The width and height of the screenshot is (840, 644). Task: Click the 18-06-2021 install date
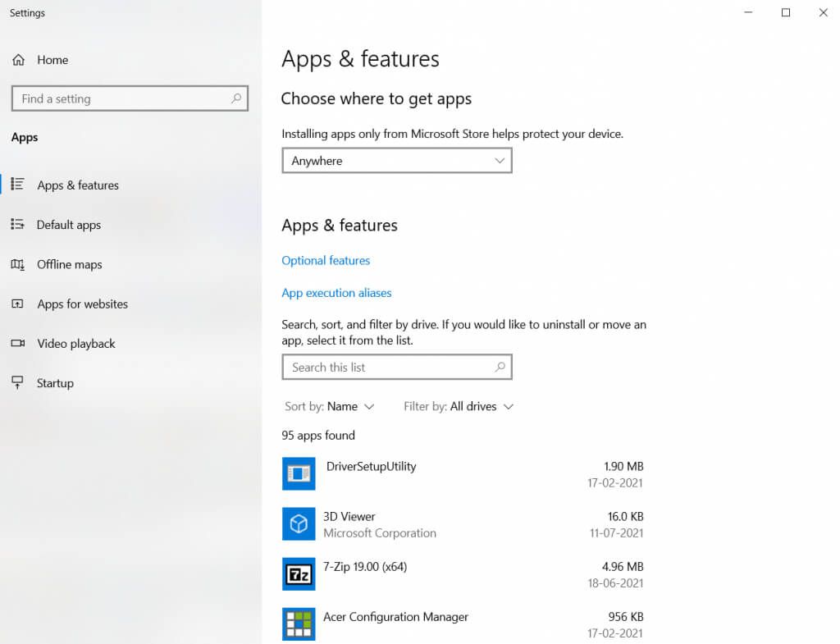[x=615, y=583]
